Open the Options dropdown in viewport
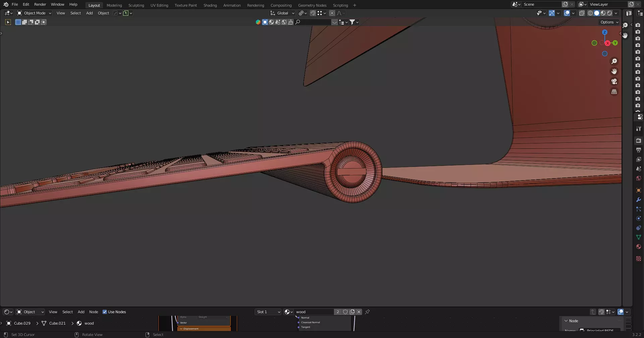Screen dimensions: 644x338 pos(609,22)
